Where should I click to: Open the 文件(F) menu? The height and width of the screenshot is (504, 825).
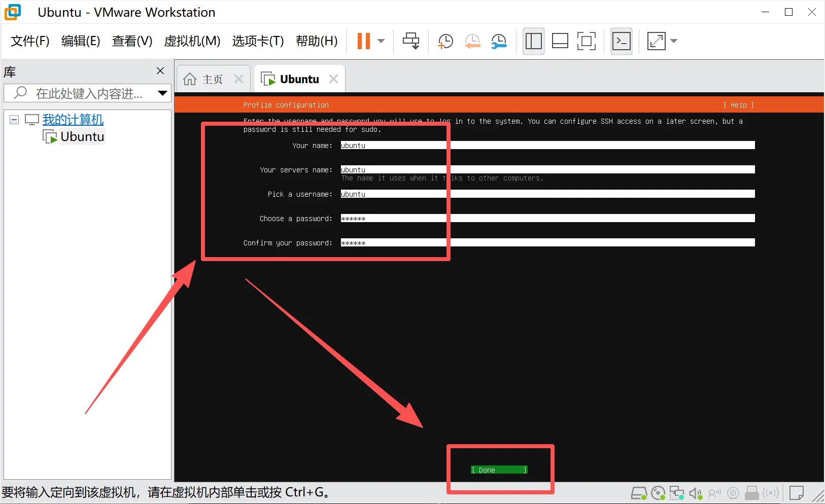click(x=30, y=41)
